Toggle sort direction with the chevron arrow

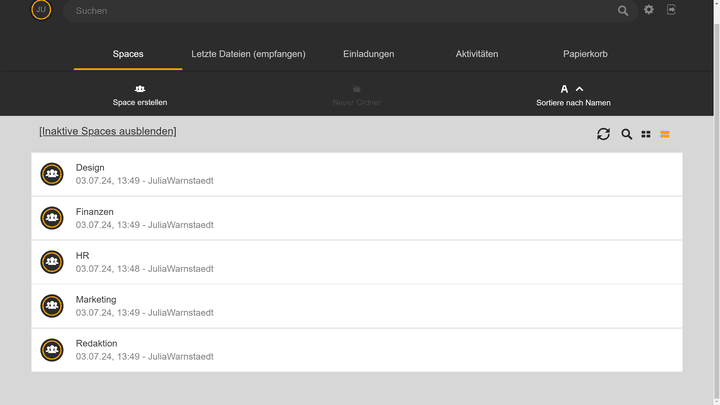[x=579, y=89]
